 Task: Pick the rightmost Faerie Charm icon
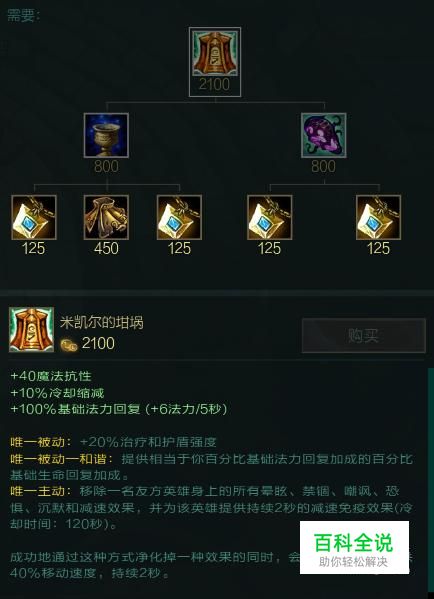pos(378,217)
